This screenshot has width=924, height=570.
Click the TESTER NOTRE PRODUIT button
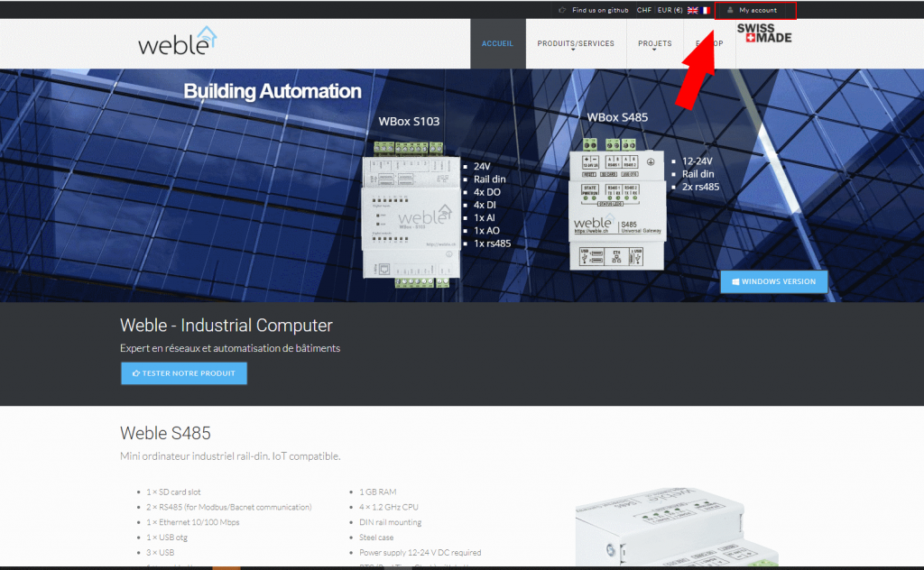point(184,373)
